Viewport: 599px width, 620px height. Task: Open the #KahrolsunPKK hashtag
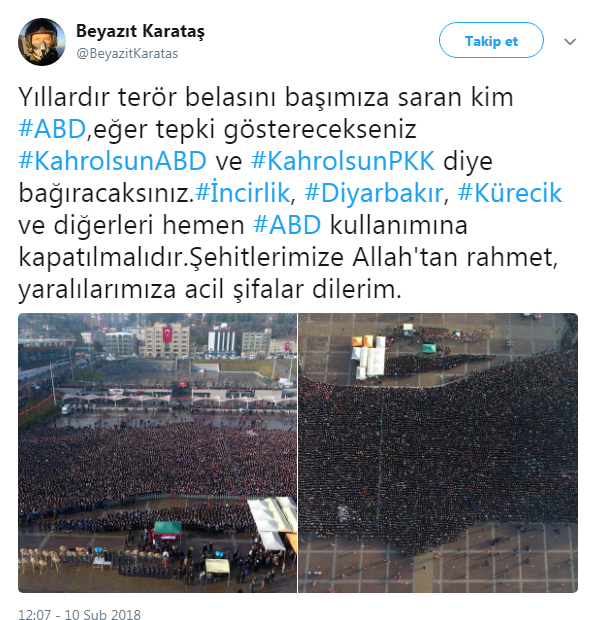pos(343,161)
